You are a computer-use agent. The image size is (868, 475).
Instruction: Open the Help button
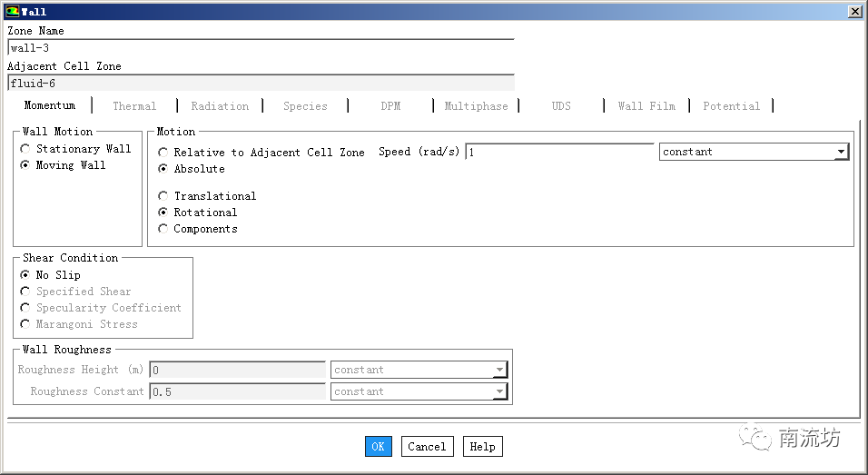pos(483,447)
